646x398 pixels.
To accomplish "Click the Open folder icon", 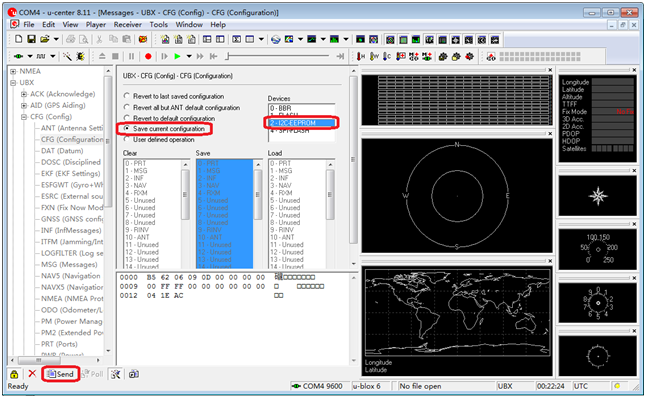I will coord(44,39).
